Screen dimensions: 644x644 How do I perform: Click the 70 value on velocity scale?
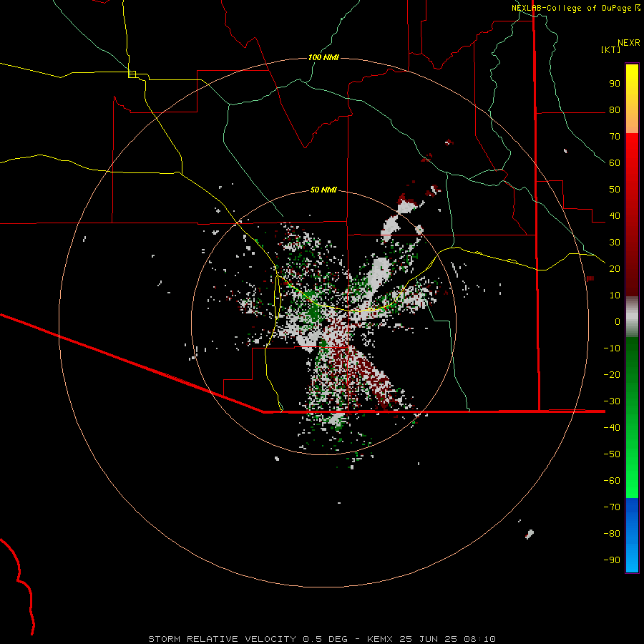[x=615, y=137]
